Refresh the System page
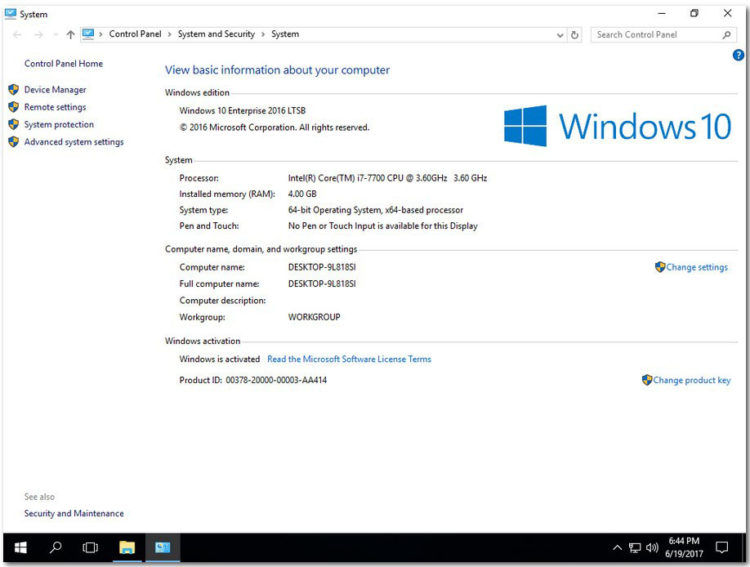The height and width of the screenshot is (567, 750). click(x=574, y=35)
